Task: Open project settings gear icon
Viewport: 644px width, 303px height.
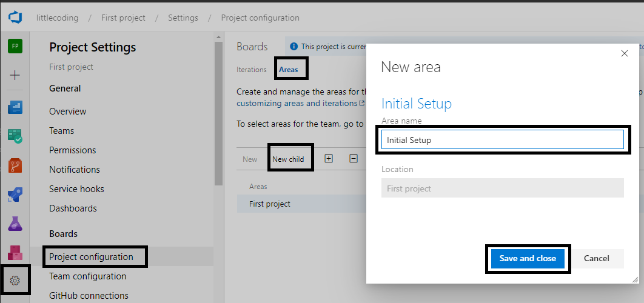Action: [x=15, y=281]
